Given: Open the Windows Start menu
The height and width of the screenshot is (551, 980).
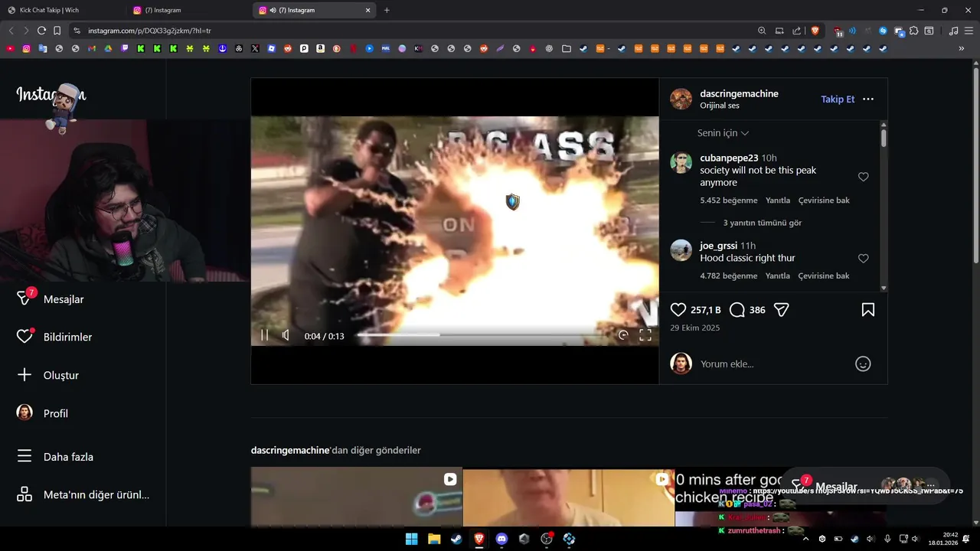Looking at the screenshot, I should click(411, 539).
